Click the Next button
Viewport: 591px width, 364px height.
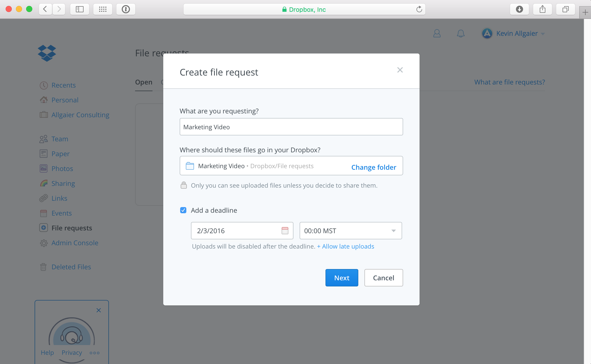pos(342,278)
